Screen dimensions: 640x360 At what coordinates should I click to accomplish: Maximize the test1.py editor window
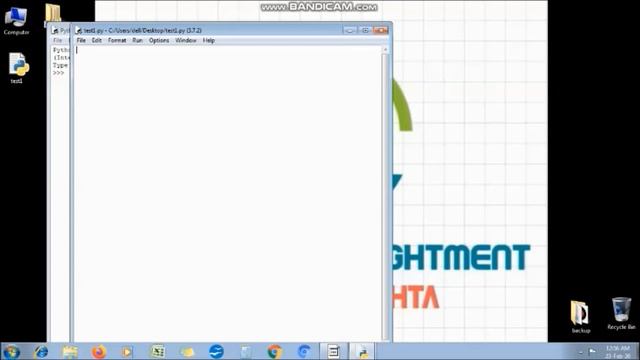365,30
